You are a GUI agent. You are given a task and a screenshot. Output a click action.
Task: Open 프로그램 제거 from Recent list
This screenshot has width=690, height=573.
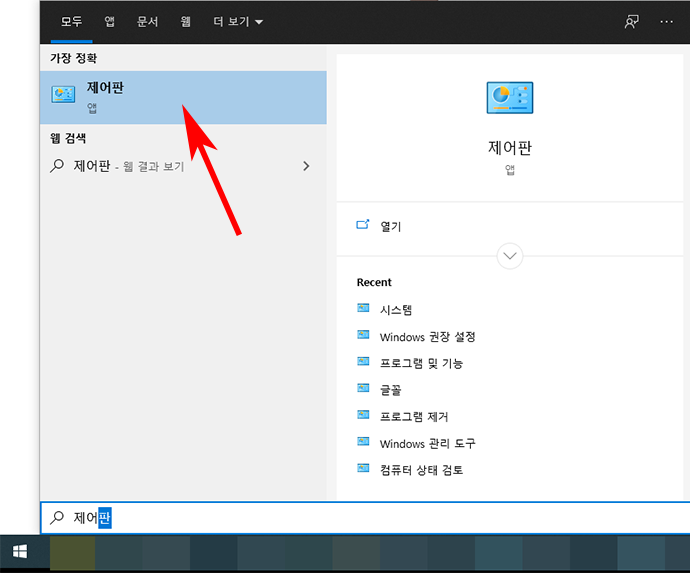tap(414, 416)
